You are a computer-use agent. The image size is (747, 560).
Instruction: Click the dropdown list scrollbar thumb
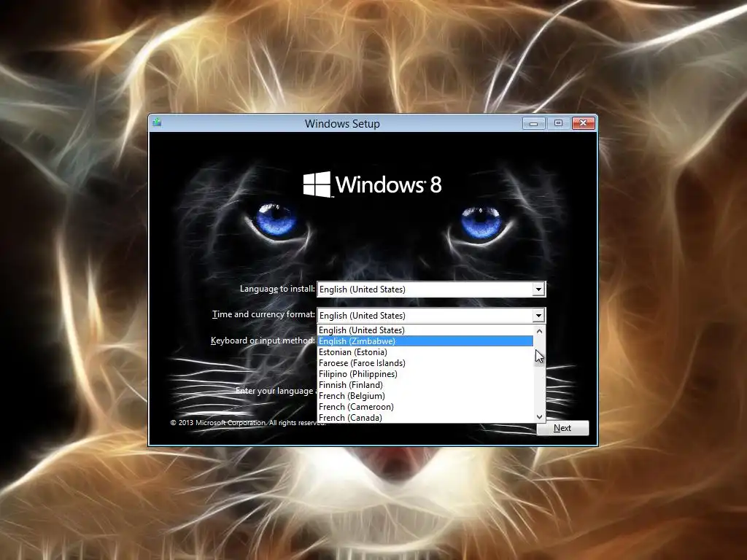(x=539, y=357)
